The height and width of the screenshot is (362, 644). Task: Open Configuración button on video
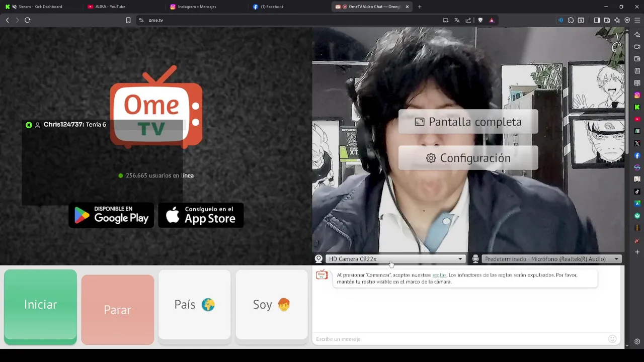(x=468, y=158)
